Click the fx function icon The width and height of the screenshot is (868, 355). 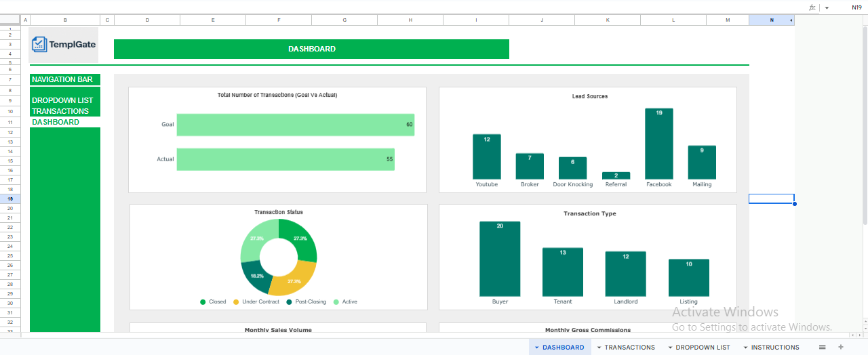pos(812,7)
